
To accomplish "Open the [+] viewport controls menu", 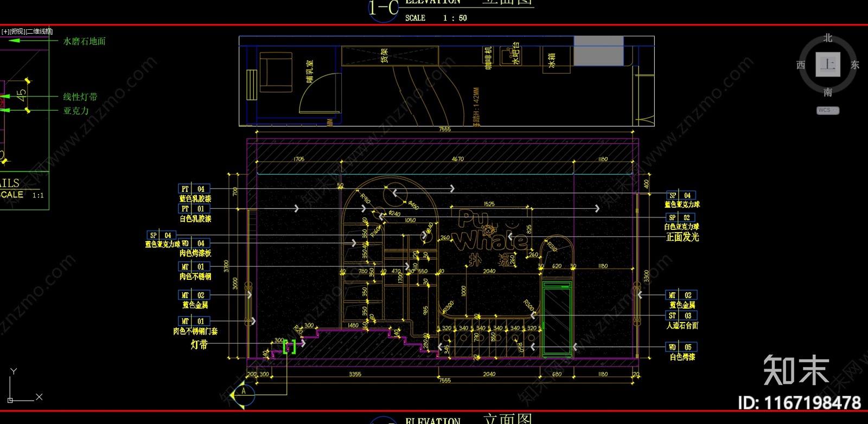I will [x=5, y=31].
